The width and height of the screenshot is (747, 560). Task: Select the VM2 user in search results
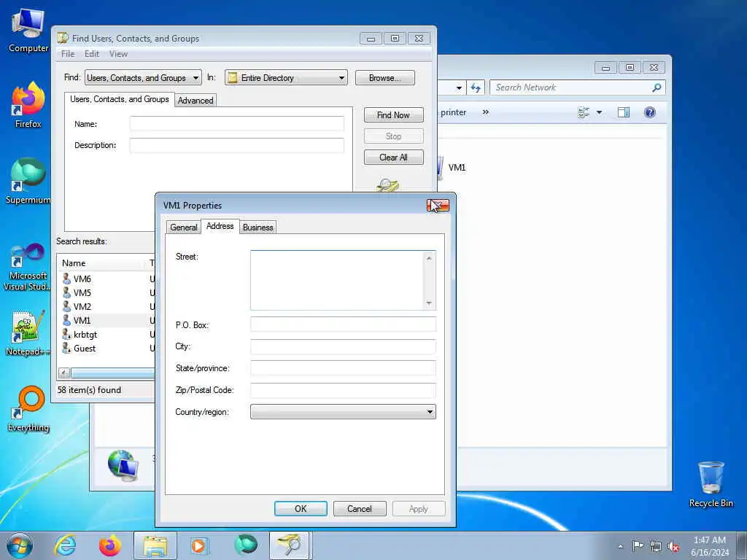[82, 307]
